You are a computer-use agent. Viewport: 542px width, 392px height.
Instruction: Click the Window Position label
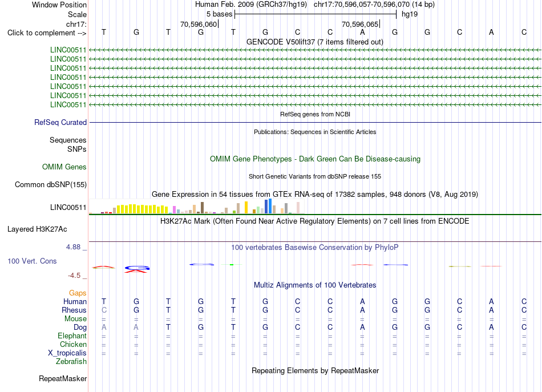(x=59, y=5)
